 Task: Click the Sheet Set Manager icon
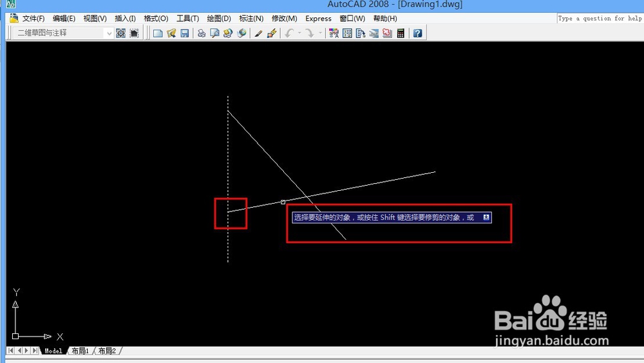[x=374, y=34]
